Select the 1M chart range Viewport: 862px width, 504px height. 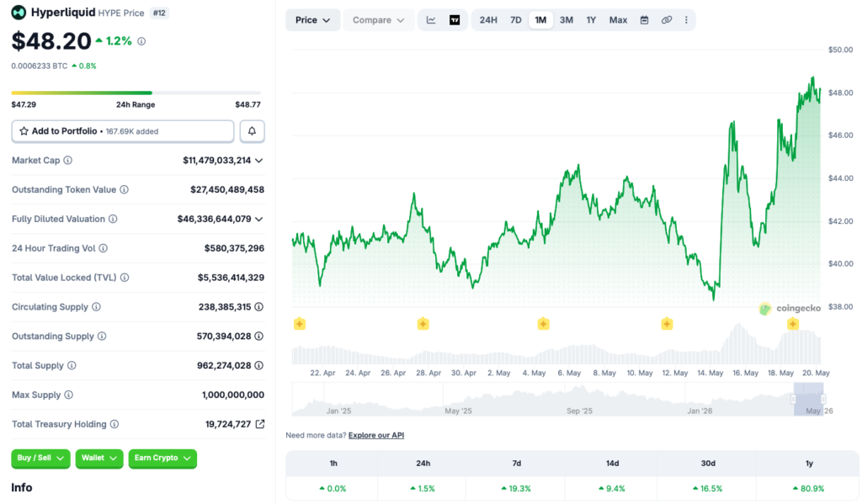click(541, 20)
